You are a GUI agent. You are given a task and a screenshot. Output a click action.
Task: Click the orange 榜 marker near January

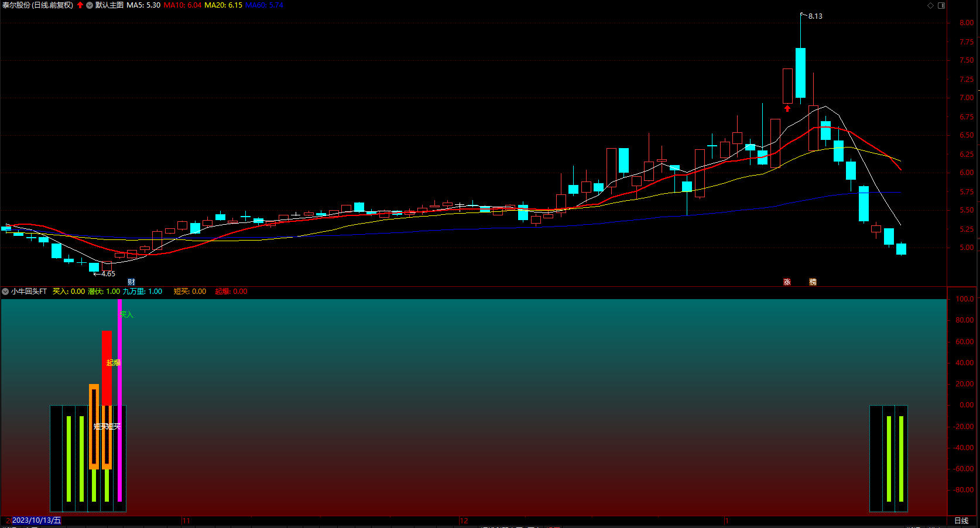click(813, 282)
